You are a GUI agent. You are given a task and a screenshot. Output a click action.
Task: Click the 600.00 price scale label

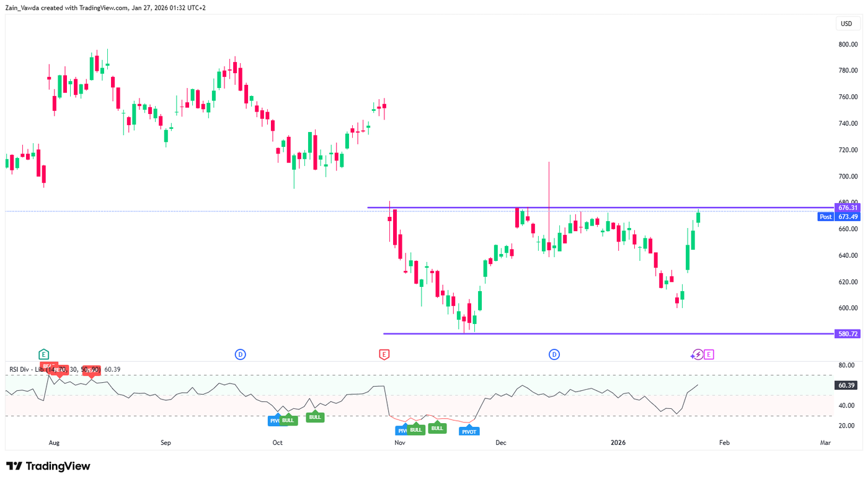coord(848,308)
